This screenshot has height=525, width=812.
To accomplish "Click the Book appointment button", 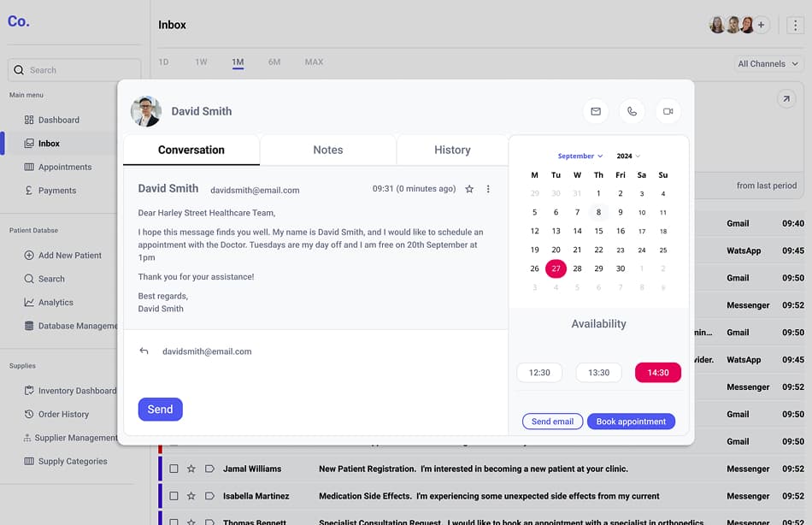I will (631, 421).
